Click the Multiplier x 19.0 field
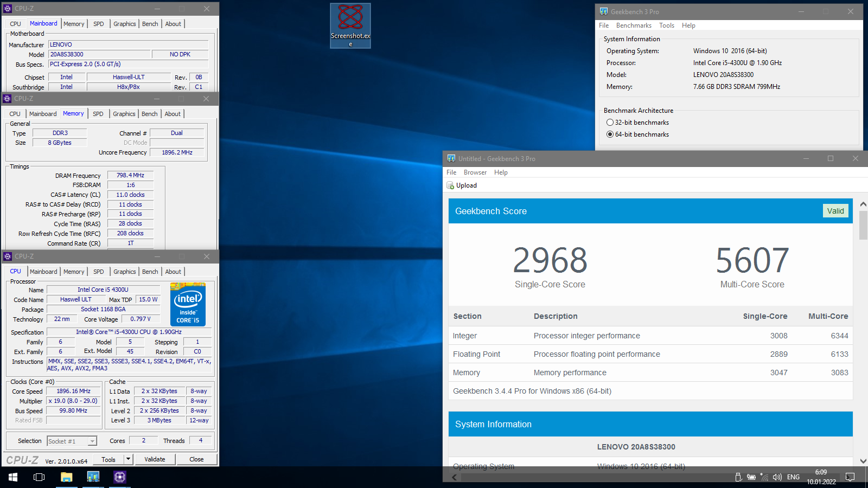The height and width of the screenshot is (488, 868). tap(74, 401)
